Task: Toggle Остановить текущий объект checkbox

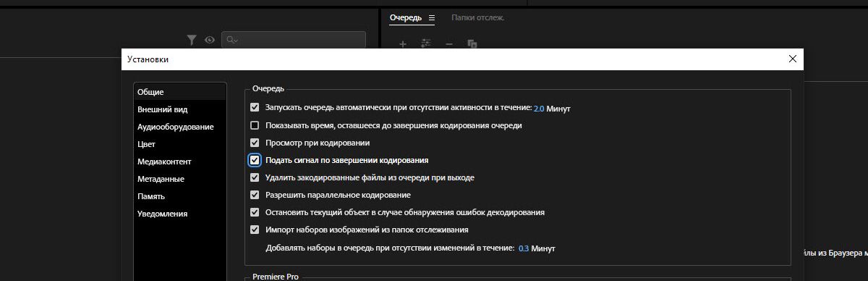Action: tap(255, 212)
